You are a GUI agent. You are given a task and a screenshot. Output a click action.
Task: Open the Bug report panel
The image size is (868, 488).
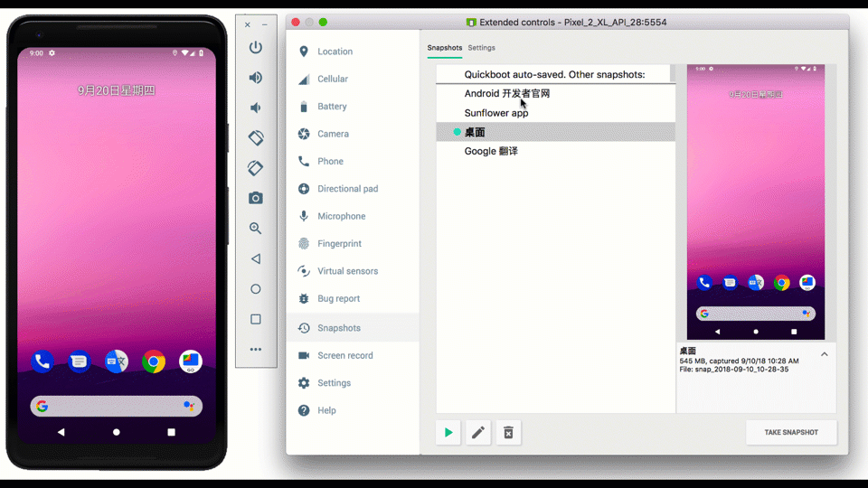(353, 298)
